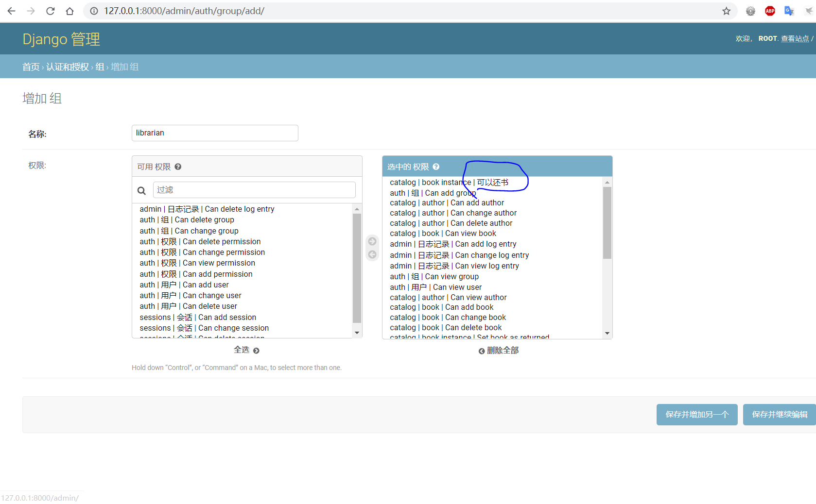Viewport: 816px width, 504px height.
Task: Click the 保存并增加另一个 button
Action: click(x=697, y=414)
